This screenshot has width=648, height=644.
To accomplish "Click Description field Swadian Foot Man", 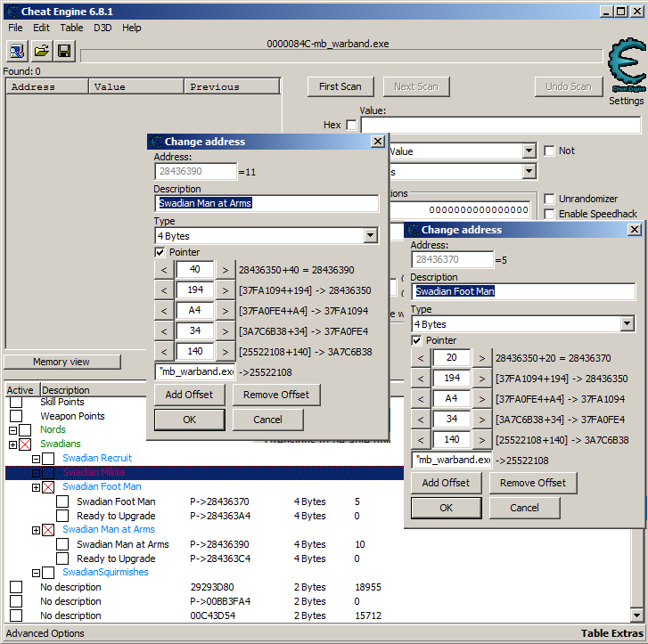I will 523,291.
